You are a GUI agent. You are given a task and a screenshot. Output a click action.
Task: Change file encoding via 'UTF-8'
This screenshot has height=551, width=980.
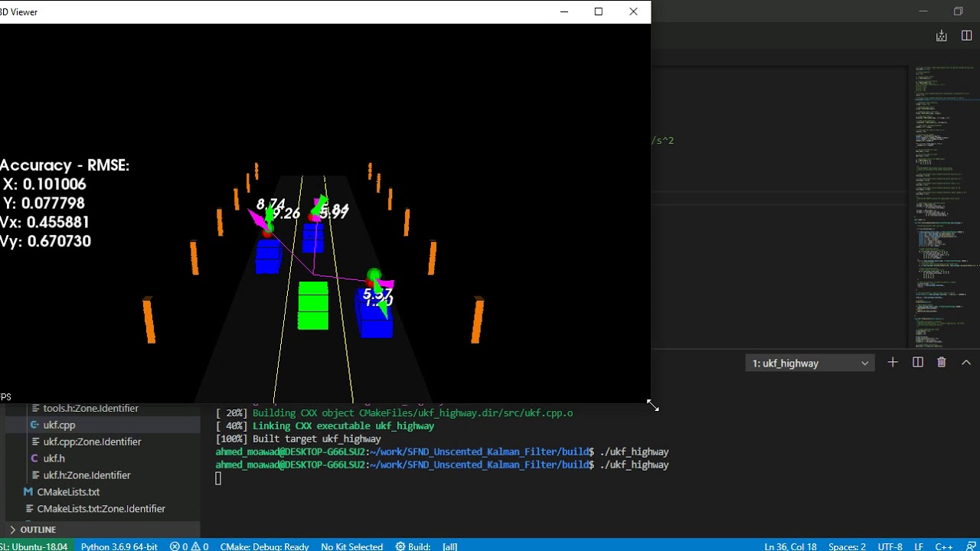tap(890, 546)
